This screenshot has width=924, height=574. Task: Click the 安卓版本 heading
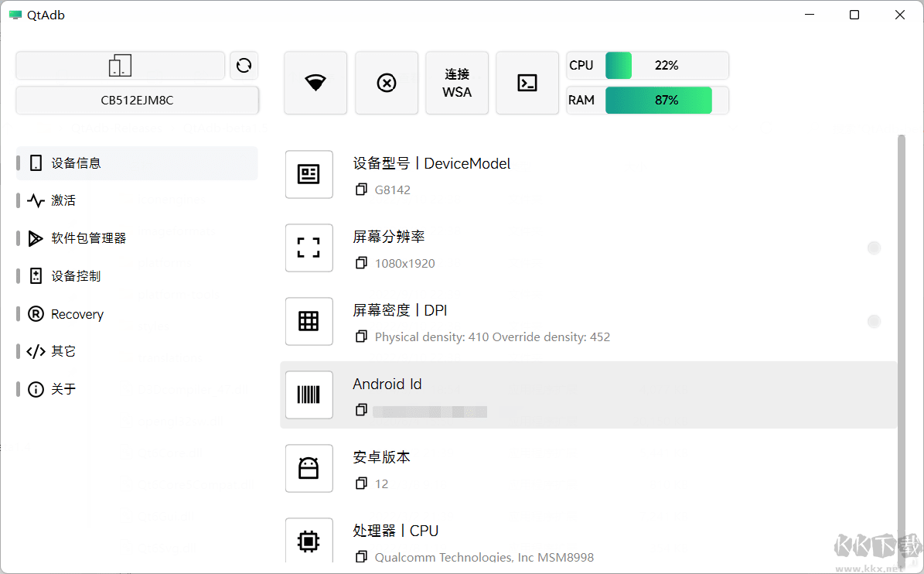click(381, 457)
